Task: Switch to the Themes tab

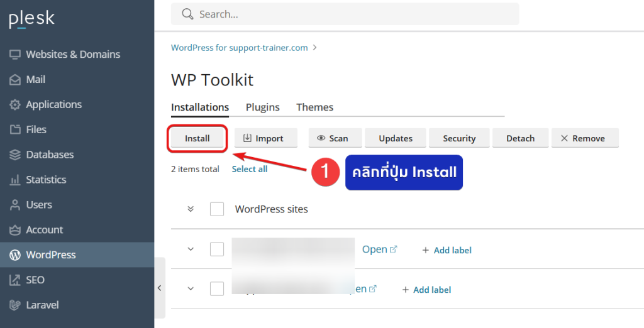Action: (x=314, y=107)
